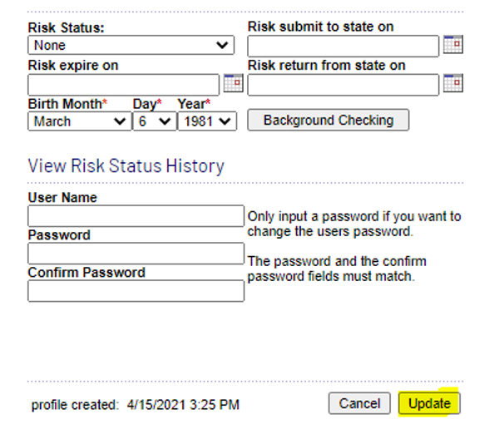Open calendar for Risk return from state

(452, 83)
